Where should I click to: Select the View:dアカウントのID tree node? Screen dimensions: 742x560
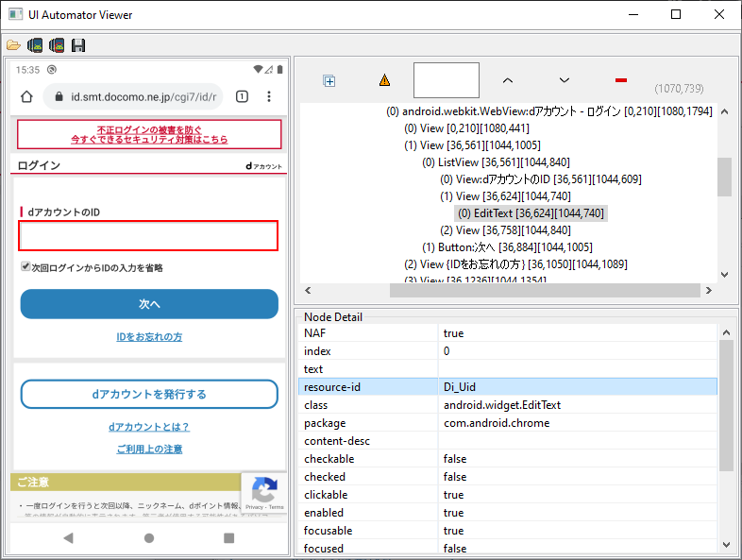coord(541,179)
